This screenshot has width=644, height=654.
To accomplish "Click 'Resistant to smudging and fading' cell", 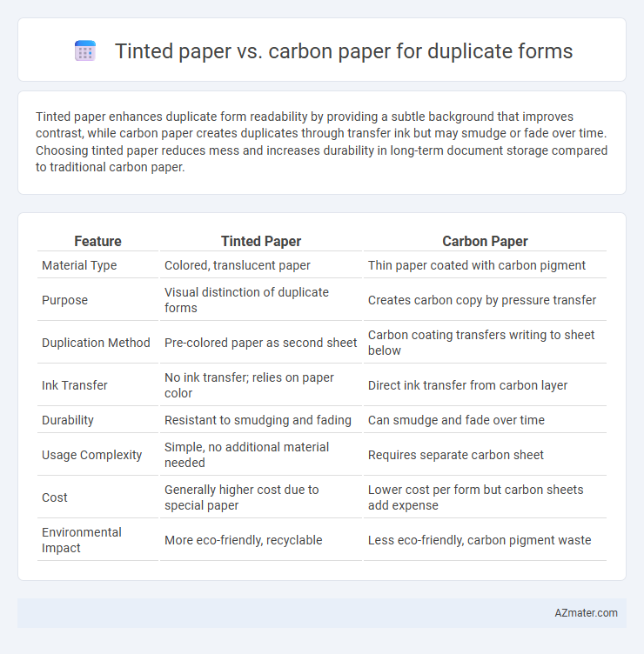I will click(258, 420).
